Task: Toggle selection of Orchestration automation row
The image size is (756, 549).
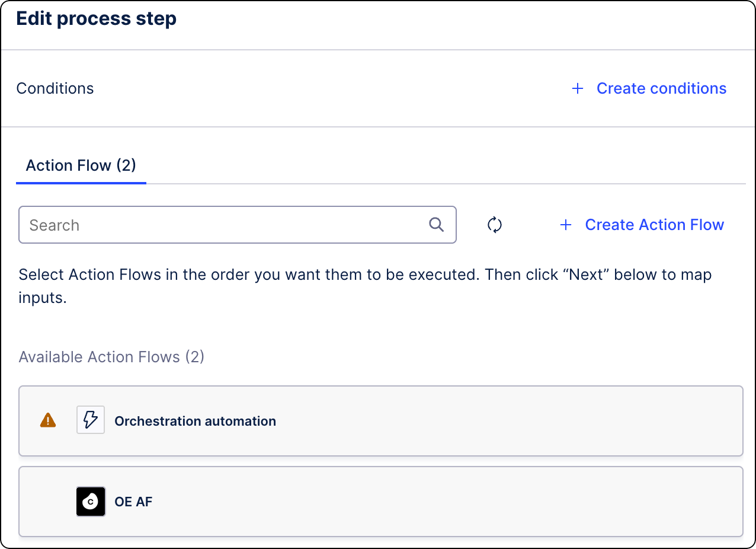Action: [x=380, y=420]
